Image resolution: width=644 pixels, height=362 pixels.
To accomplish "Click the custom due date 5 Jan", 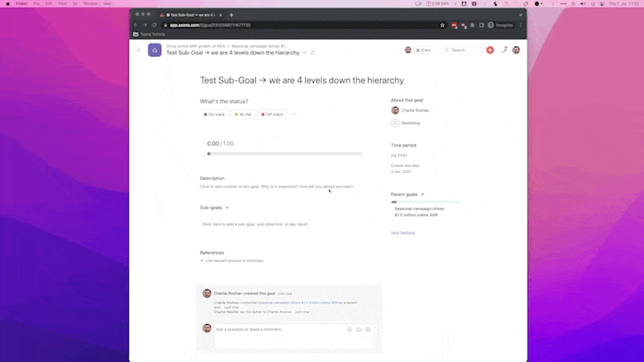I will pos(401,171).
